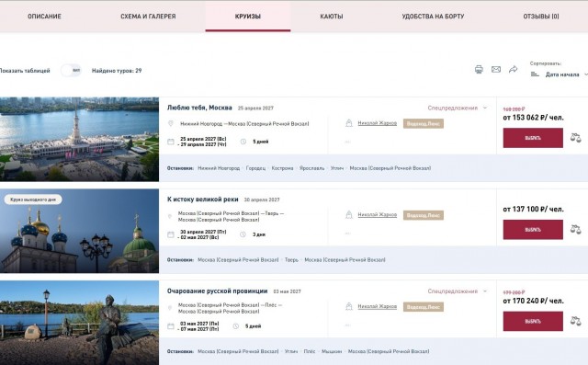The height and width of the screenshot is (365, 588).
Task: Expand Спецпредложения for Очарование русской провинции
Action: pos(457,291)
